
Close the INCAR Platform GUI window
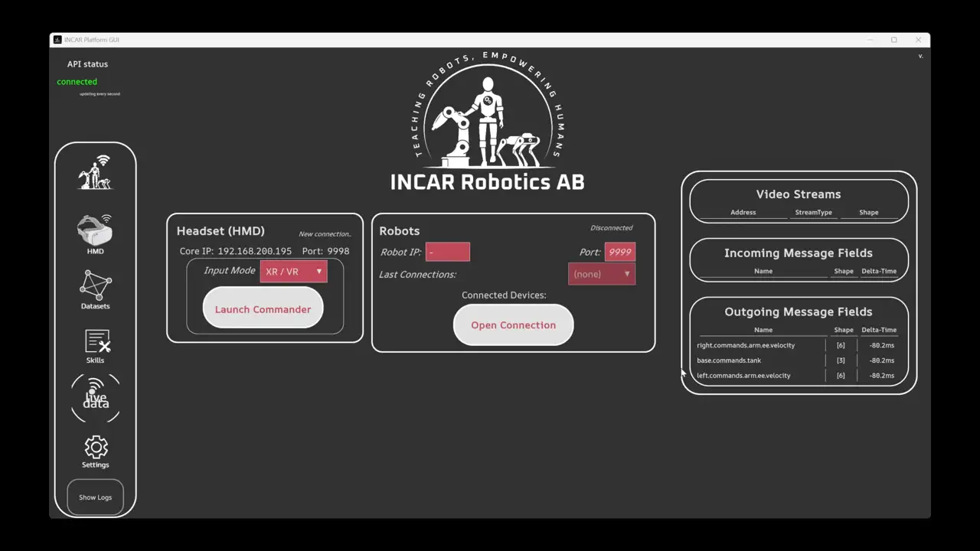click(918, 40)
